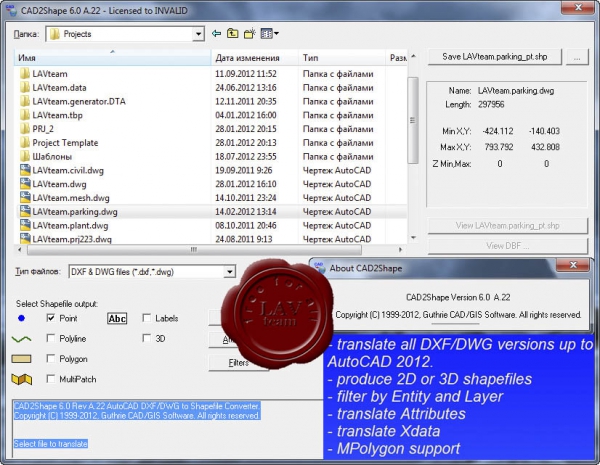Select the LAVteam.tbp folder icon
The height and width of the screenshot is (465, 600).
point(24,115)
